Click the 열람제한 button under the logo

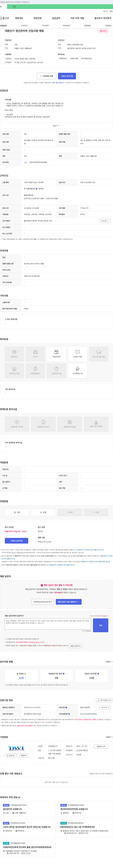(x=23, y=755)
